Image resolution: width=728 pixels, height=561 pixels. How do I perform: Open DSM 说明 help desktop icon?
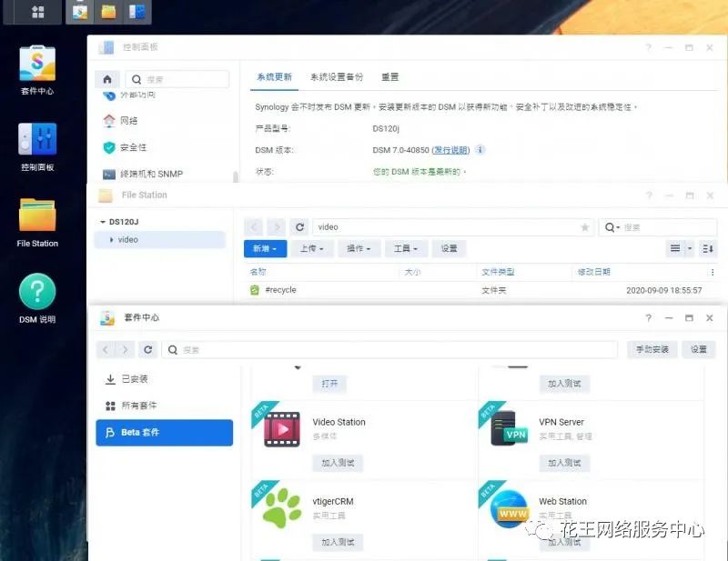pyautogui.click(x=37, y=298)
